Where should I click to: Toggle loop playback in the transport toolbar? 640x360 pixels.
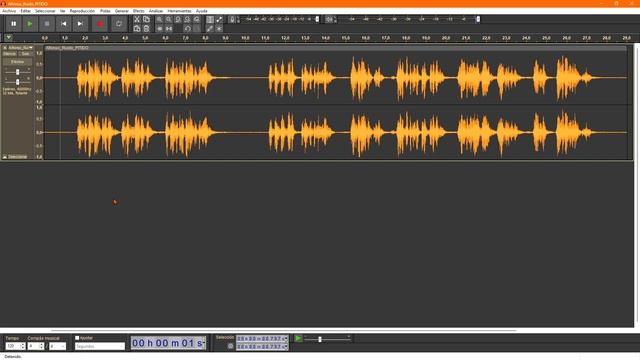[119, 24]
